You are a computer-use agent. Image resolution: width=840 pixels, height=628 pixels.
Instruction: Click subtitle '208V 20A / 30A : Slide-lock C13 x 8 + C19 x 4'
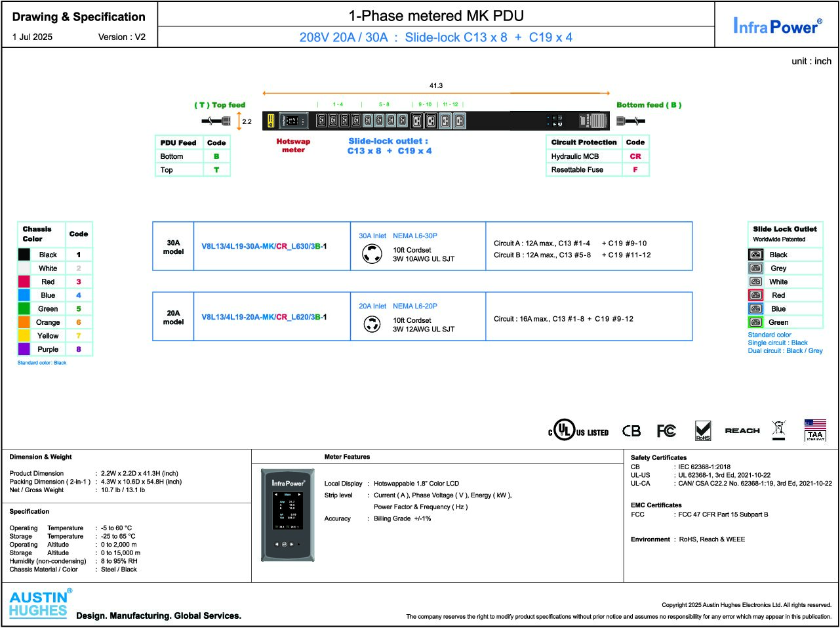pos(436,37)
